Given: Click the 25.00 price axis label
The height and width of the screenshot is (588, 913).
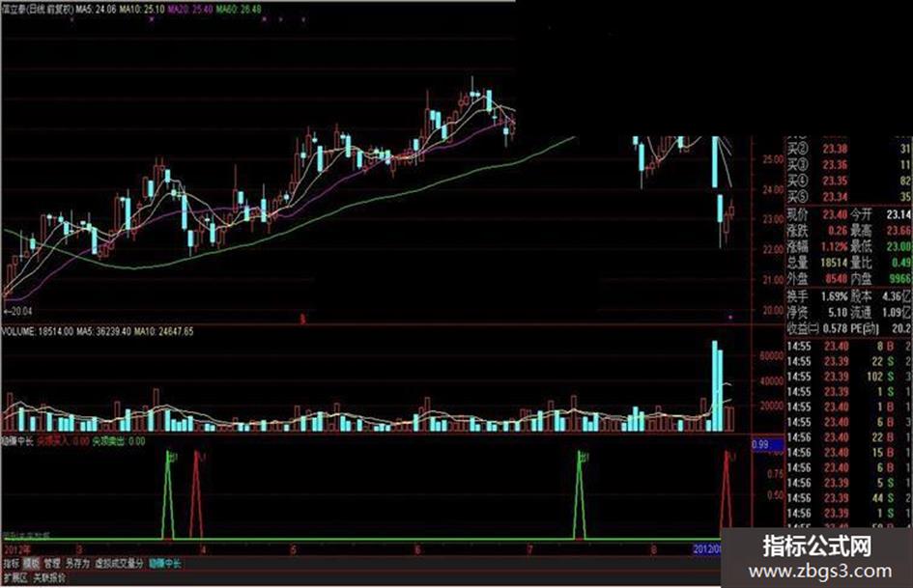Looking at the screenshot, I should coord(773,159).
